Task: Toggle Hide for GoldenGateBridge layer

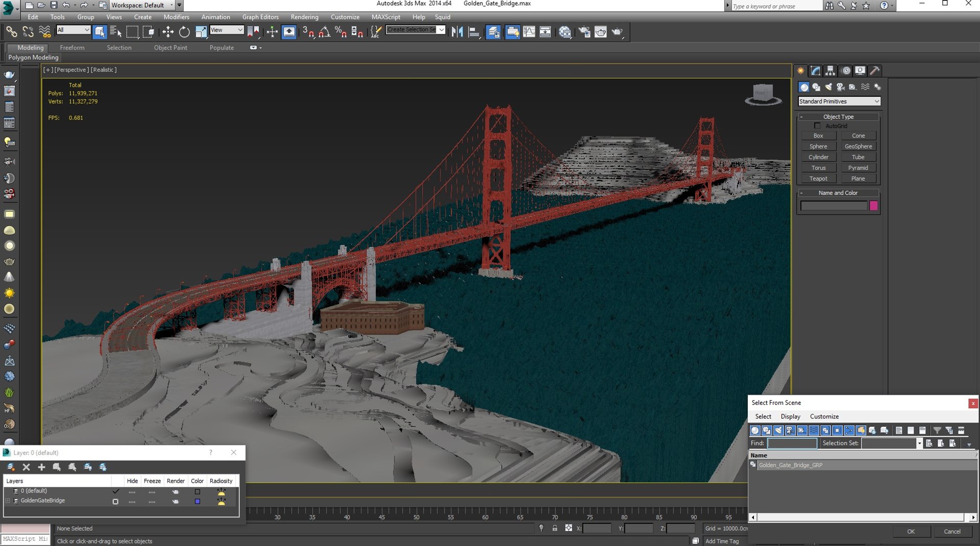Action: 132,501
